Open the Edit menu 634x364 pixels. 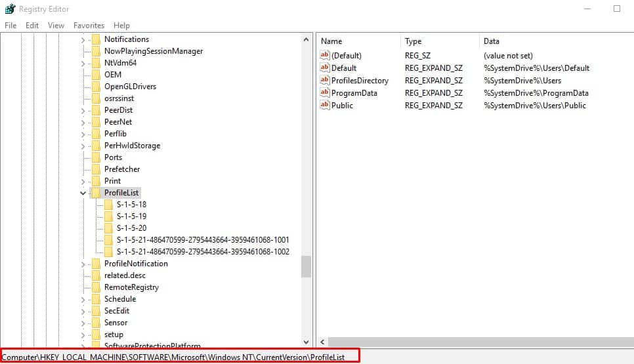tap(32, 26)
